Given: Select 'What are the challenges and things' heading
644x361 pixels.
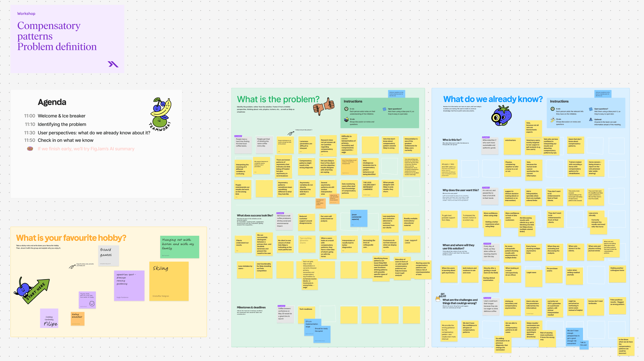Looking at the screenshot, I should point(460,301).
